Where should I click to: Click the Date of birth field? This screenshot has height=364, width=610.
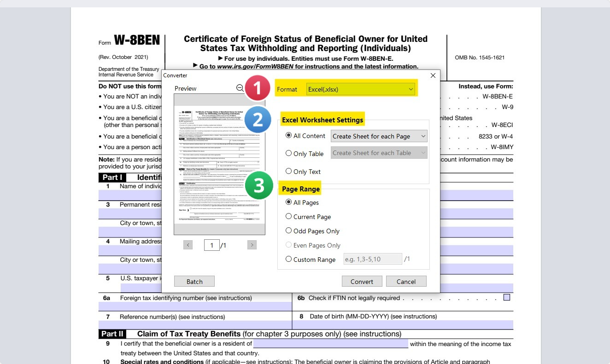click(403, 325)
